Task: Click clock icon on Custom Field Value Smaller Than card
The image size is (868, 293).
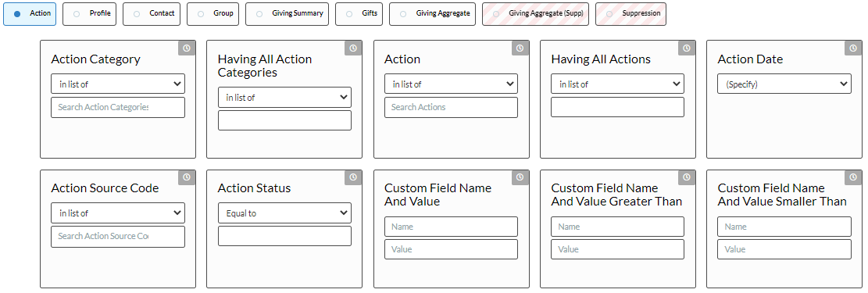Action: (x=853, y=177)
